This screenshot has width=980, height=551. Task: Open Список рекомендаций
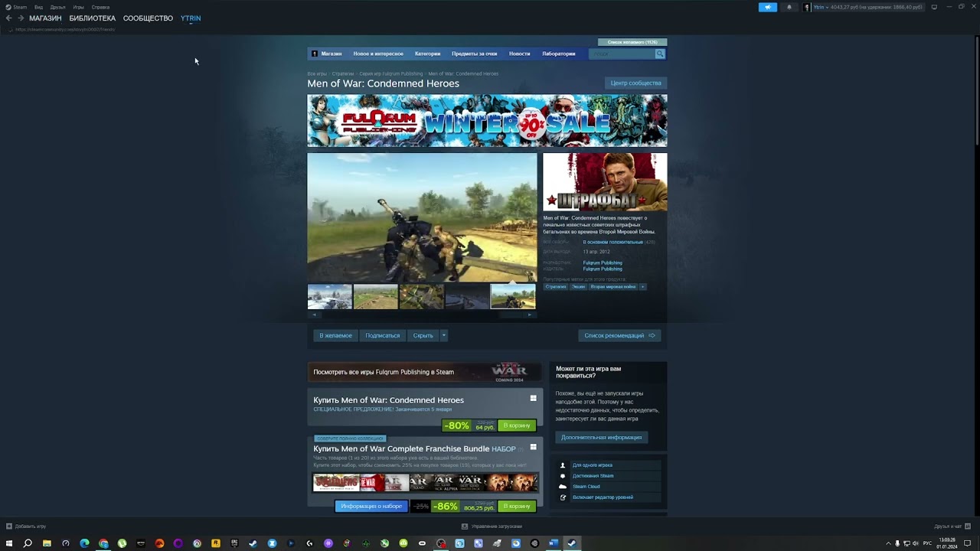coord(619,335)
